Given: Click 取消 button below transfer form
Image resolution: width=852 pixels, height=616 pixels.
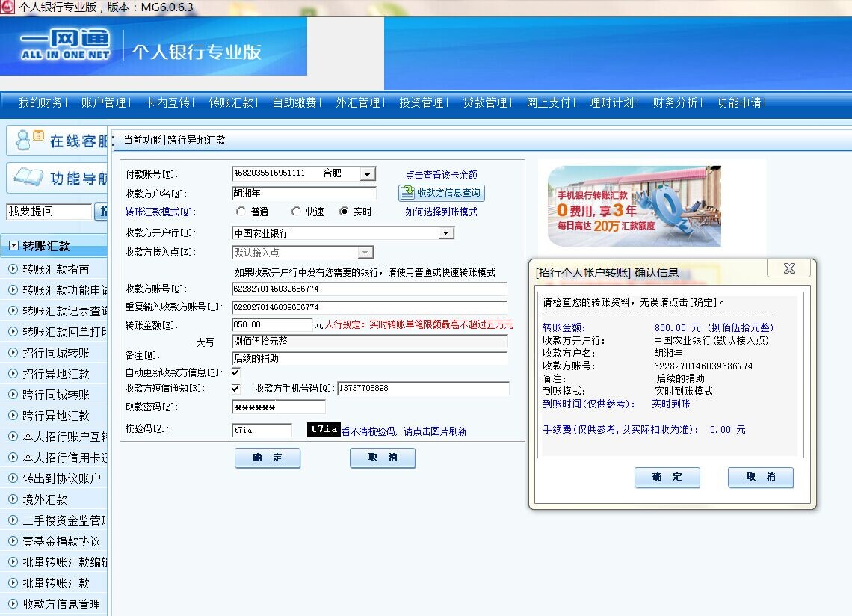Looking at the screenshot, I should click(x=383, y=458).
